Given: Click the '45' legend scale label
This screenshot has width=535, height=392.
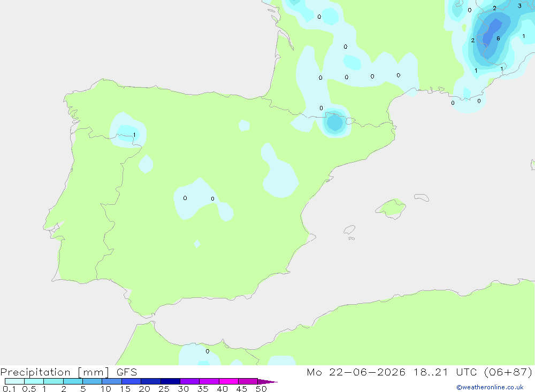Looking at the screenshot, I should pos(242,389).
